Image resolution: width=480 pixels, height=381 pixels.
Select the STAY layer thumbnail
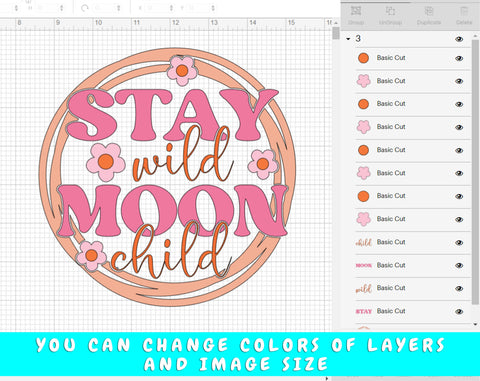coord(363,311)
